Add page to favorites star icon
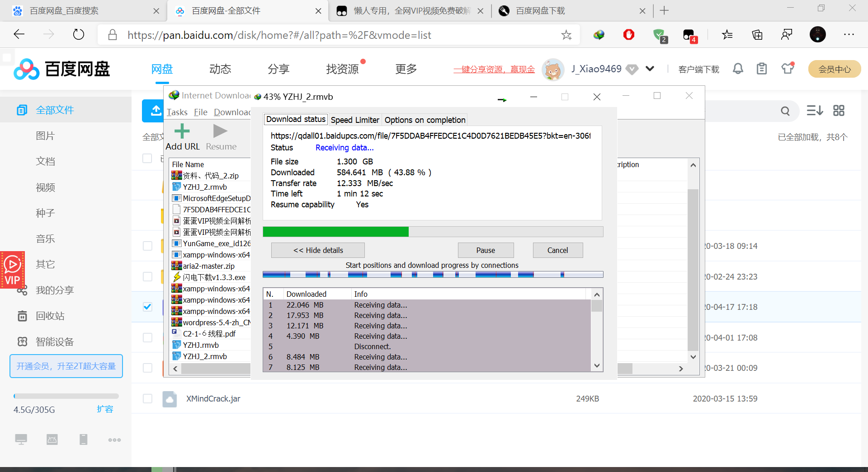Screen dimensions: 868x472 (x=566, y=35)
